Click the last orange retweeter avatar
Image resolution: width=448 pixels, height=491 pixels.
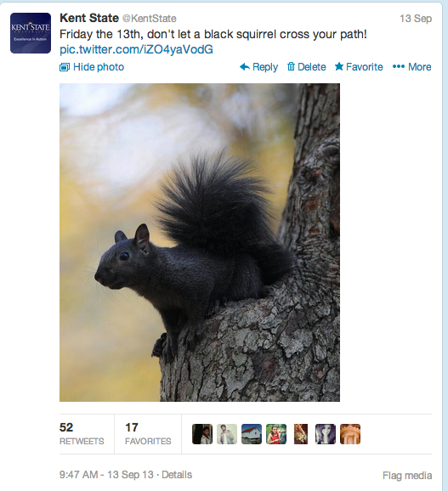tap(350, 434)
